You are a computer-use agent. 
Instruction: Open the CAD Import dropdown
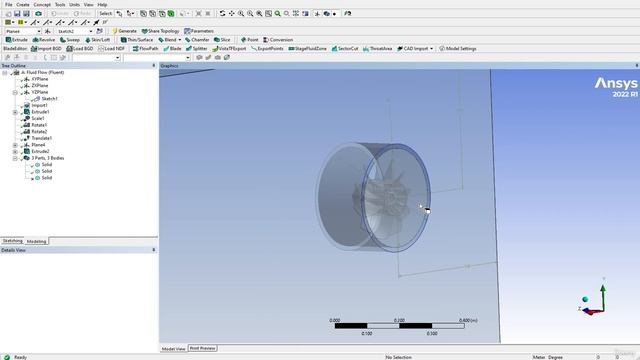click(431, 49)
